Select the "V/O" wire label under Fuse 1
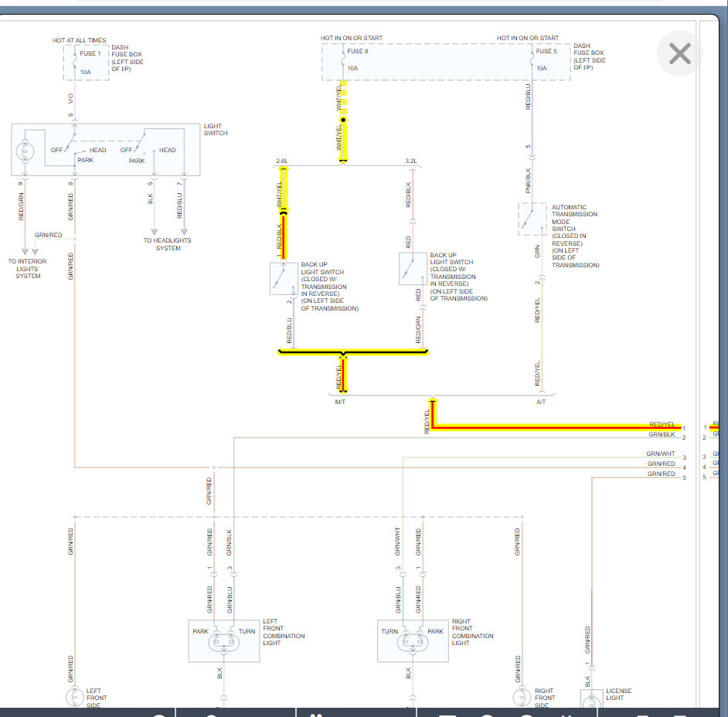This screenshot has width=728, height=717. click(x=70, y=98)
